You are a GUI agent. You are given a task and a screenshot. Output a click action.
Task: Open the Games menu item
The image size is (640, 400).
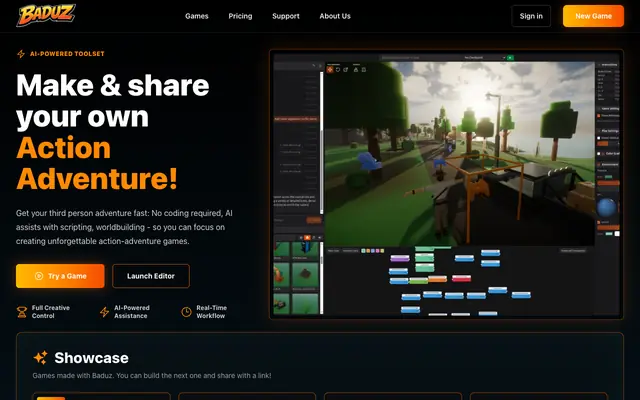(x=197, y=16)
